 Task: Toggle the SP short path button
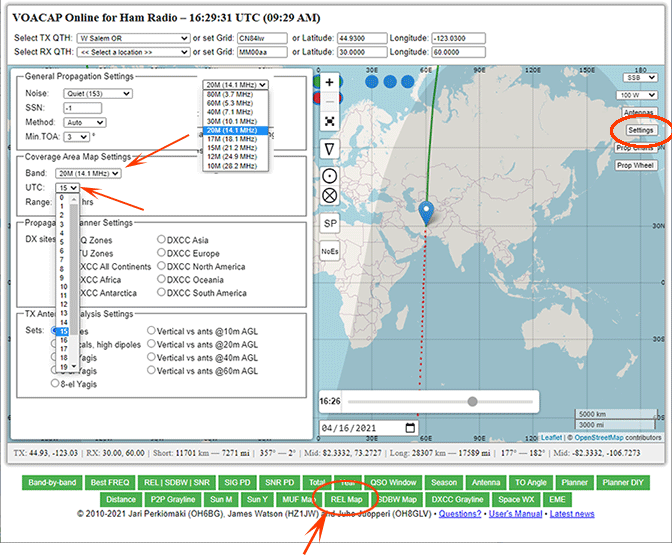click(x=330, y=223)
